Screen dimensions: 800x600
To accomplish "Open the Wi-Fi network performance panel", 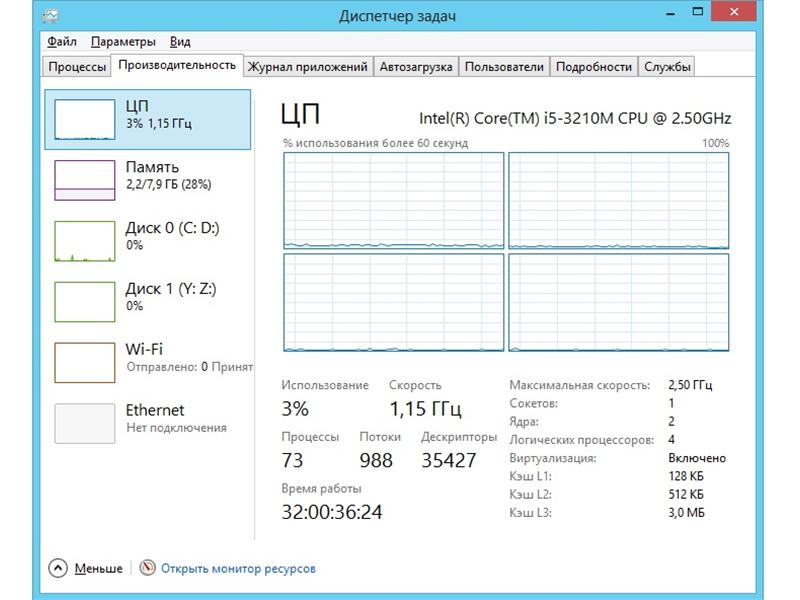I will pos(140,358).
